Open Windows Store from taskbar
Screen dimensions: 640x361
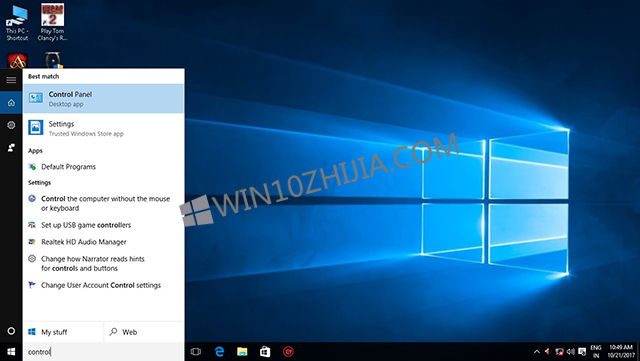(265, 352)
